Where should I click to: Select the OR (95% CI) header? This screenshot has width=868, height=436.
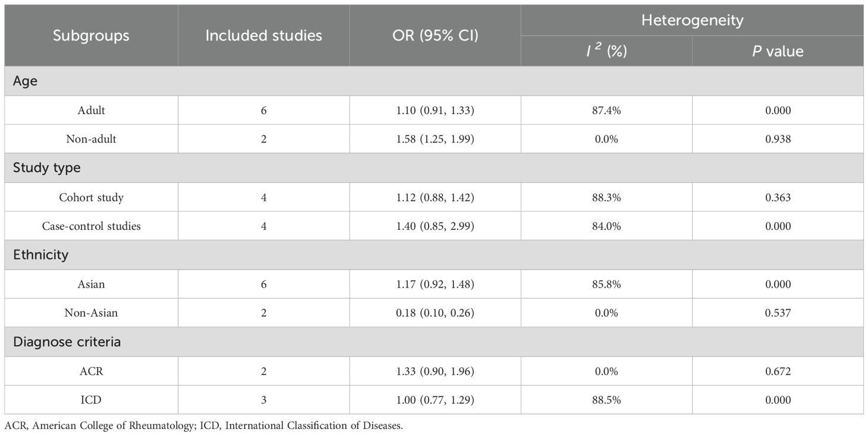(435, 36)
